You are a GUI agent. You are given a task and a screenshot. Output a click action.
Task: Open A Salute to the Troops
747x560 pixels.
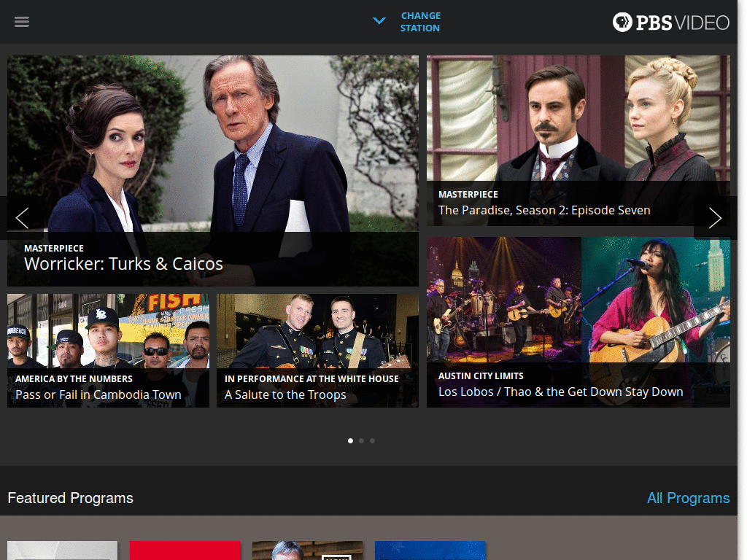coord(318,351)
